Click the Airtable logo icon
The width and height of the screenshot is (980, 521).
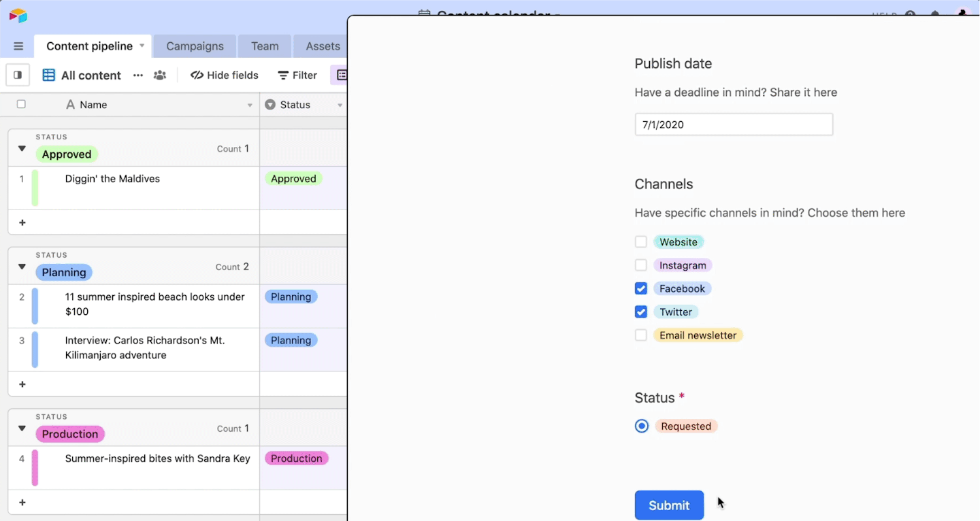click(17, 15)
